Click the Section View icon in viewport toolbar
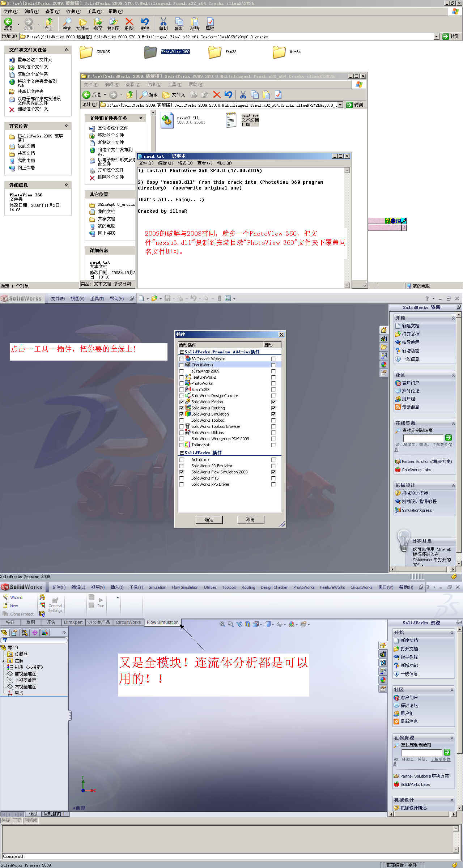 pyautogui.click(x=247, y=624)
